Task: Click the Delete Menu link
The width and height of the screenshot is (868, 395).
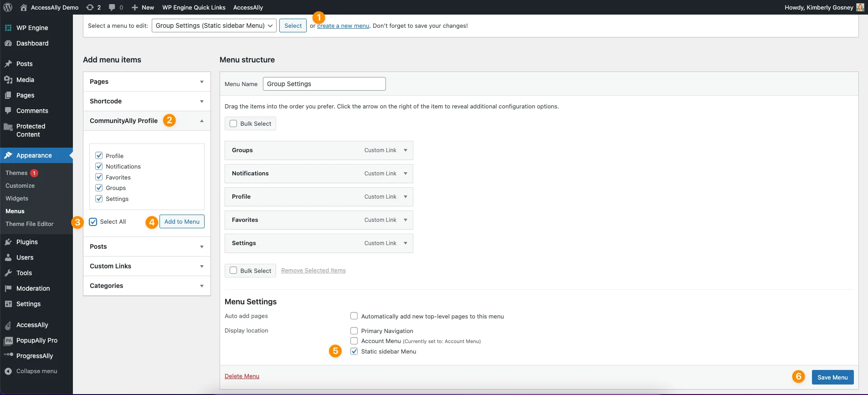Action: pos(242,376)
